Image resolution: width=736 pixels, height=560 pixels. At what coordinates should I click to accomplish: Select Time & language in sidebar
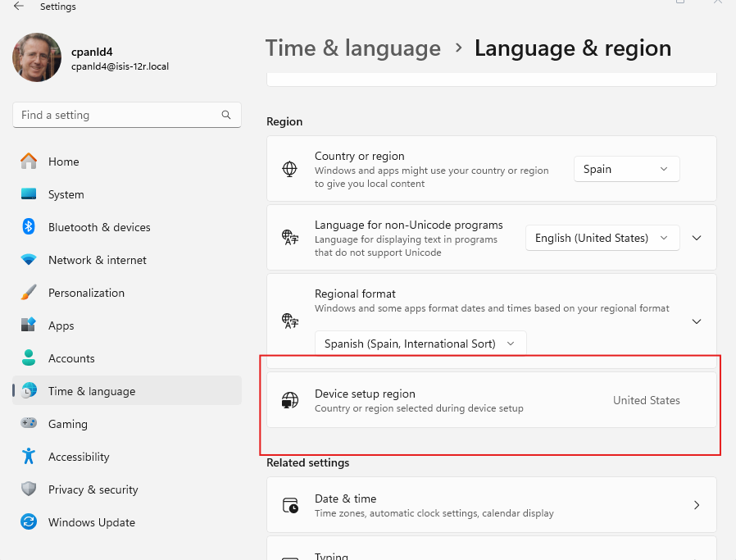pyautogui.click(x=127, y=390)
